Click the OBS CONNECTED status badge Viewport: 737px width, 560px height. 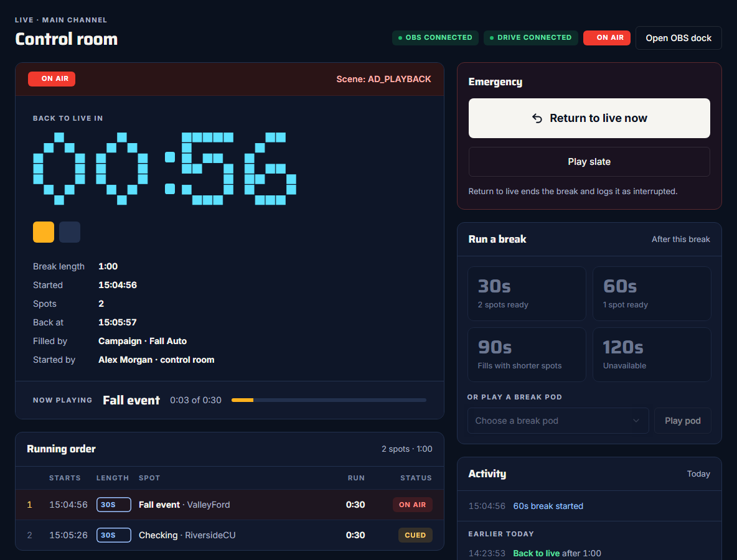click(435, 37)
